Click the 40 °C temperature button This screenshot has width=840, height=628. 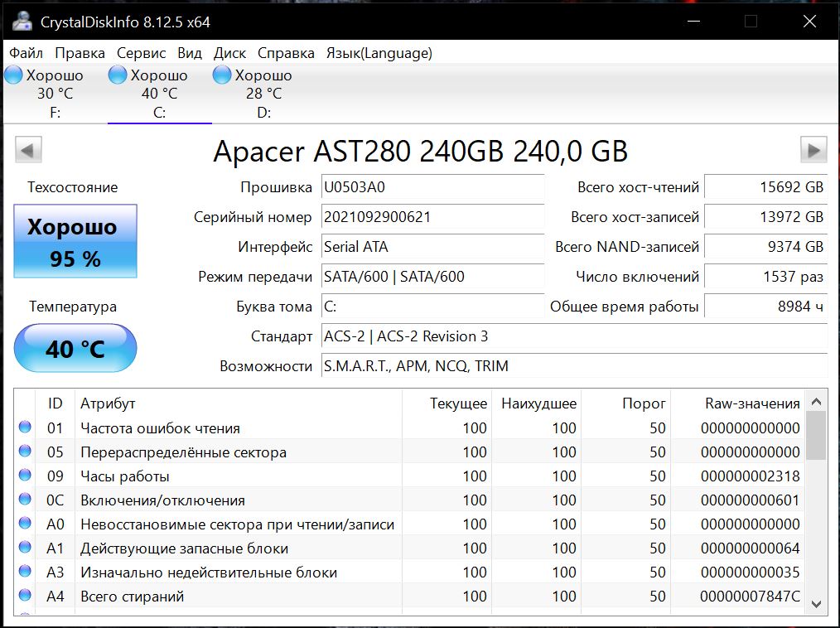[x=75, y=348]
